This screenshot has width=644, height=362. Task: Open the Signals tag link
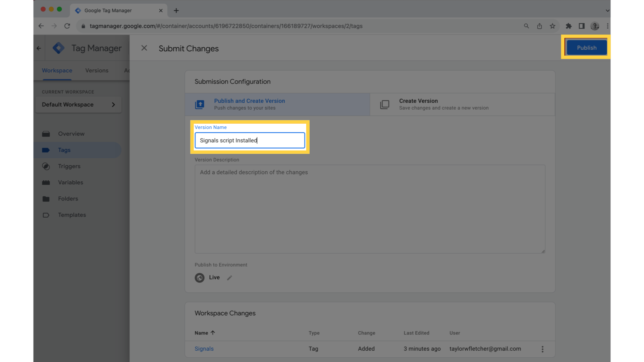tap(204, 349)
